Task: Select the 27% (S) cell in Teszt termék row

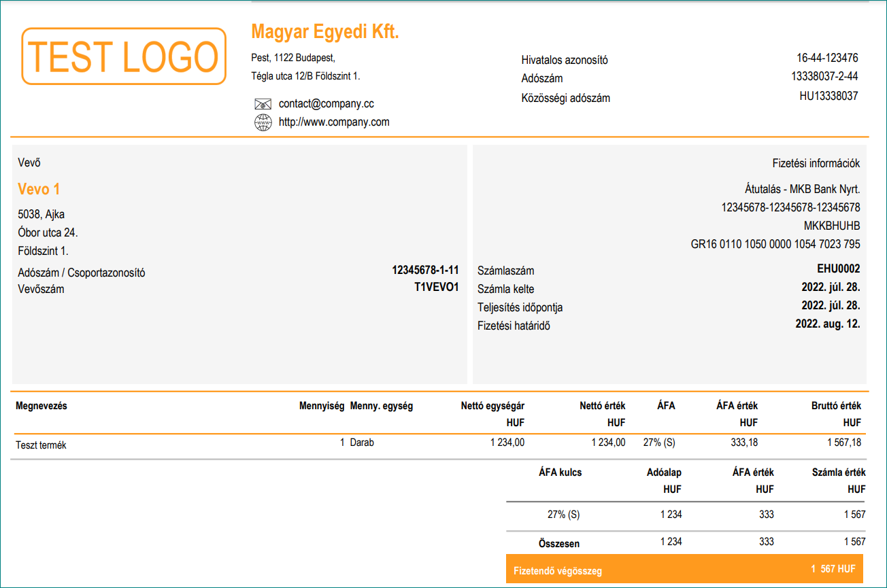Action: point(659,443)
